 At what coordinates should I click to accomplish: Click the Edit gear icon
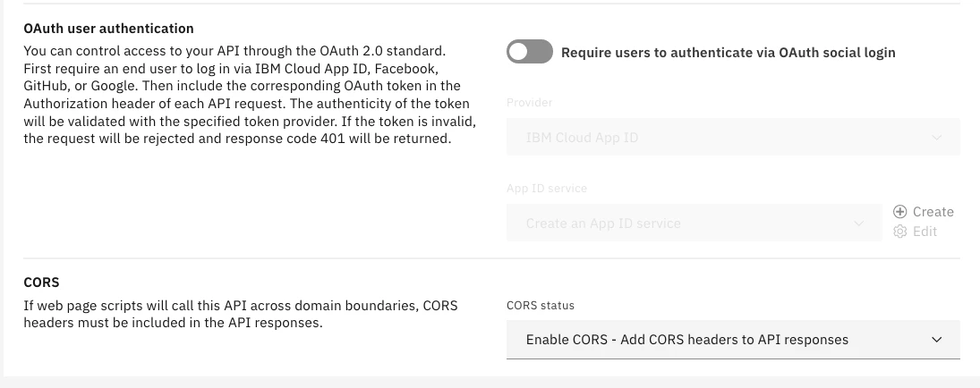900,232
